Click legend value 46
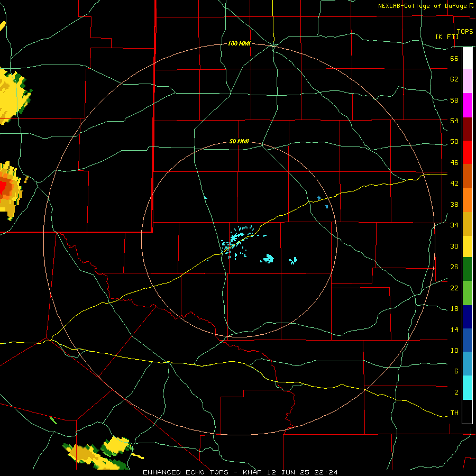 pos(454,163)
